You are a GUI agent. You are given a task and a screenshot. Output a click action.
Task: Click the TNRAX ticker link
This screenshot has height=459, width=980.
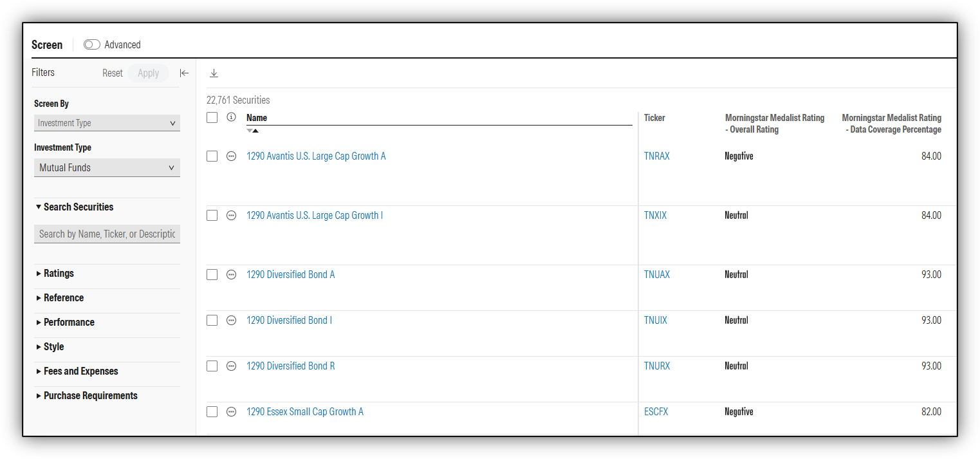657,156
